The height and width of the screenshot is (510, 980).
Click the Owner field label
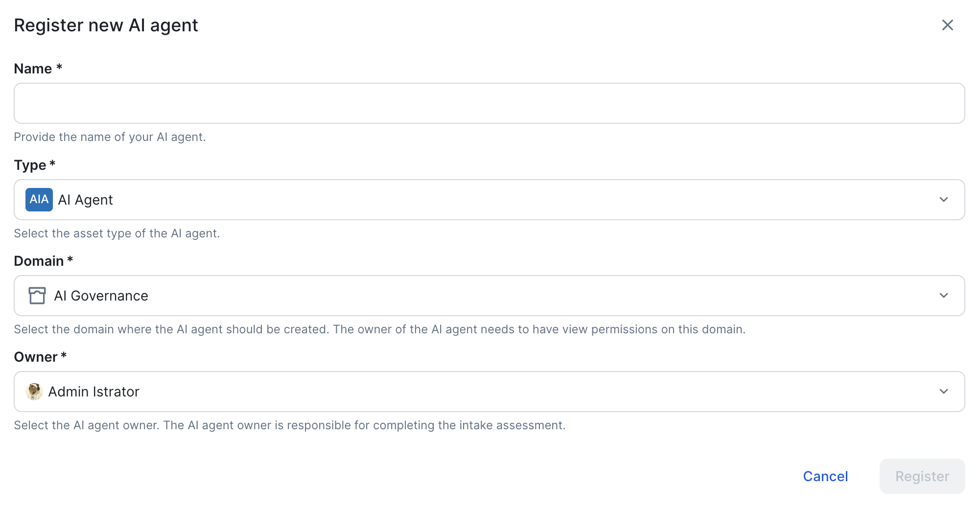point(40,357)
